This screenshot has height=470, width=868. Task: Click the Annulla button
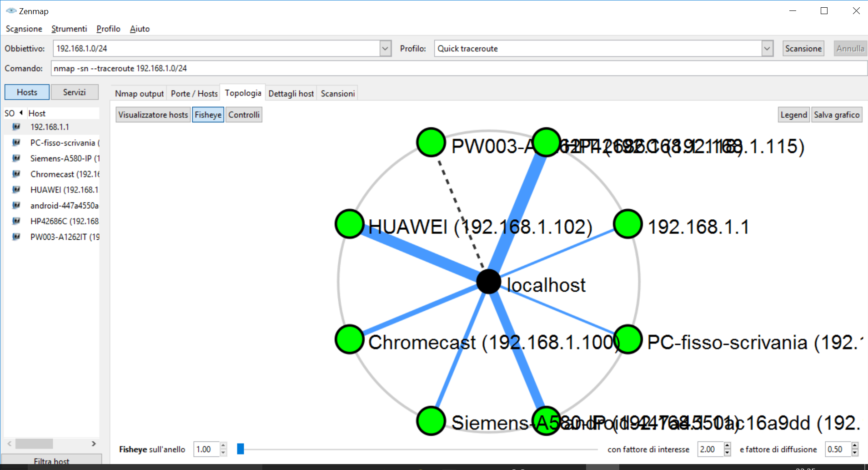(850, 48)
